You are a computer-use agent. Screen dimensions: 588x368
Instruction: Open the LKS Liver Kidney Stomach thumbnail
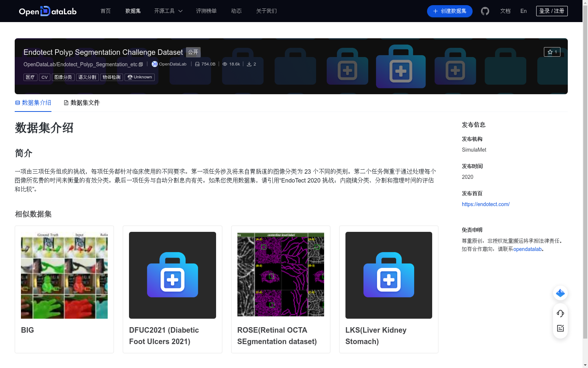pyautogui.click(x=389, y=275)
